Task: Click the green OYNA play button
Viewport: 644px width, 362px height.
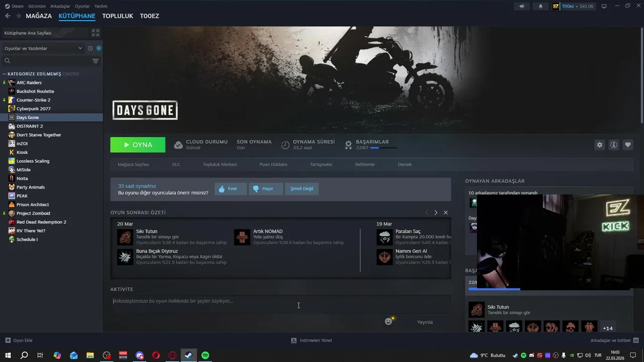Action: coord(138,145)
